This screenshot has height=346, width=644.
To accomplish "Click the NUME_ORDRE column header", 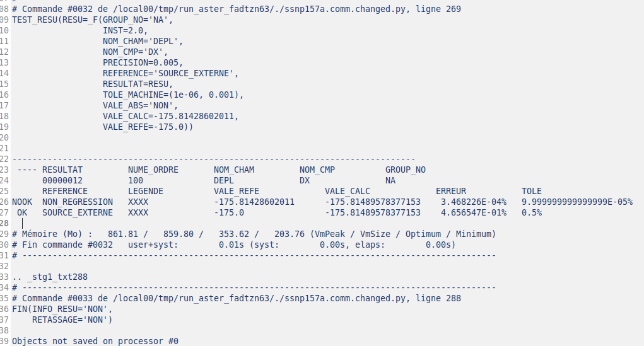I will click(x=153, y=170).
